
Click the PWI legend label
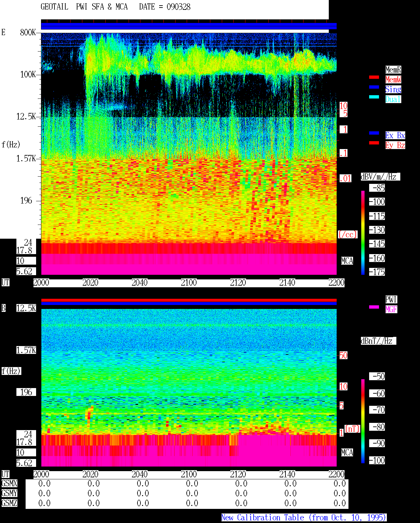391,299
